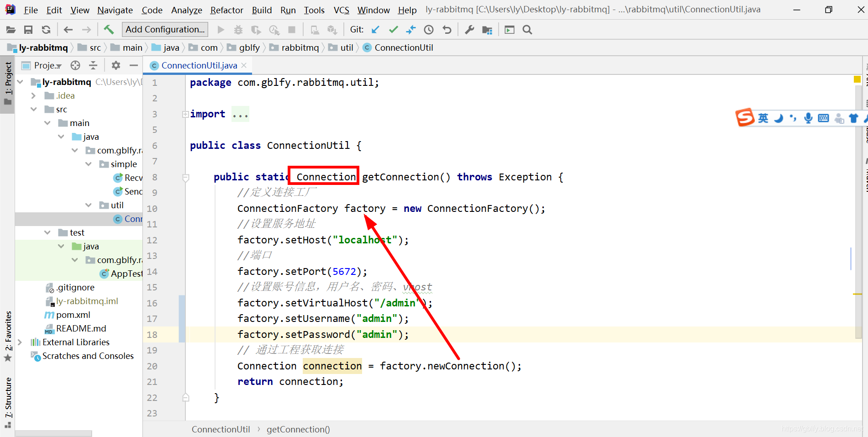Click the Open folder toolbar icon

click(x=11, y=30)
